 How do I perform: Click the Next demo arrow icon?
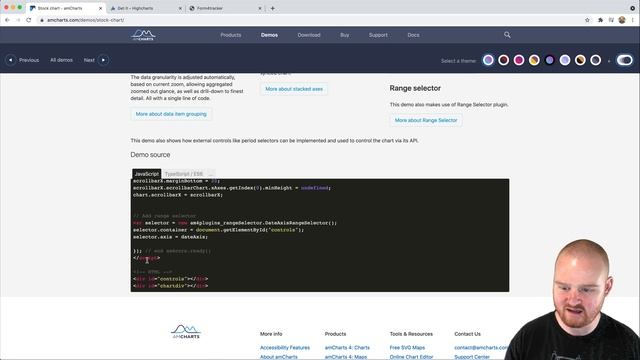[103, 60]
